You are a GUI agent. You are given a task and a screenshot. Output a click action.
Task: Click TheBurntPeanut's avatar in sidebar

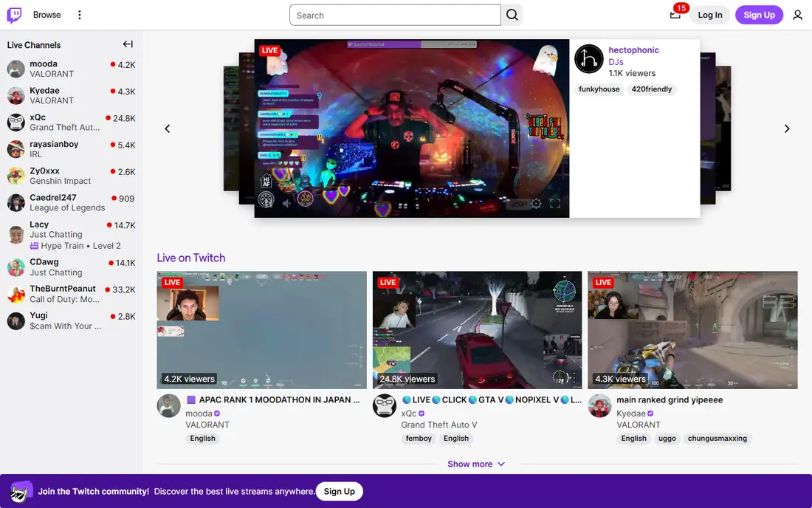coord(16,294)
